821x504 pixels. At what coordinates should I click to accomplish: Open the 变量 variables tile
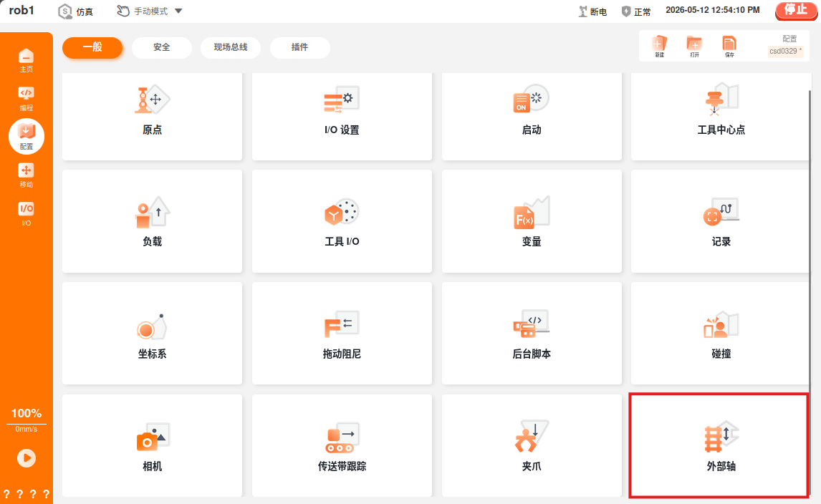(x=532, y=221)
